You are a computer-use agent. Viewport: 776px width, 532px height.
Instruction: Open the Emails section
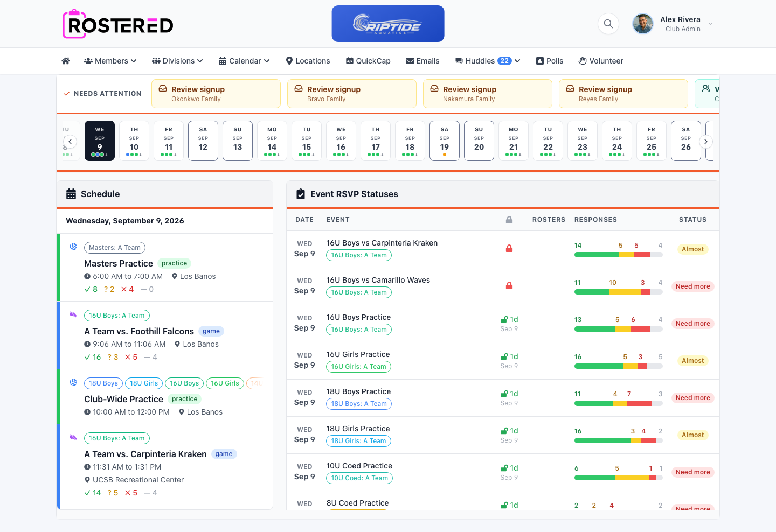pyautogui.click(x=422, y=61)
